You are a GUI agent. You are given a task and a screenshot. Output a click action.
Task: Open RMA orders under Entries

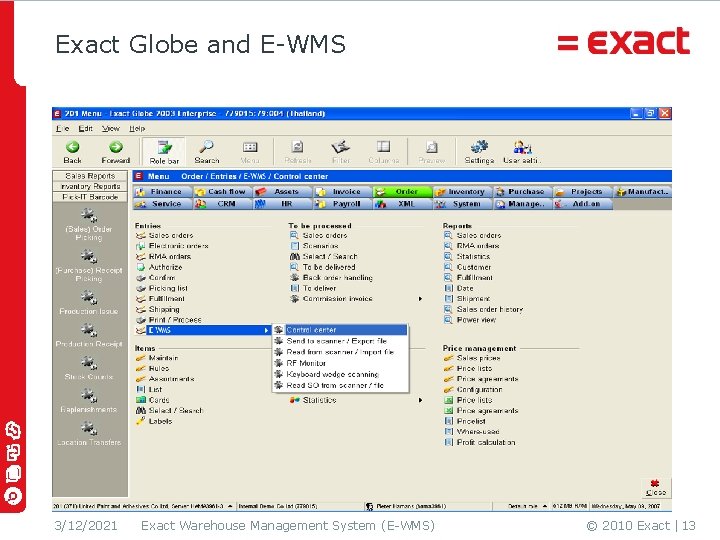pyautogui.click(x=170, y=257)
